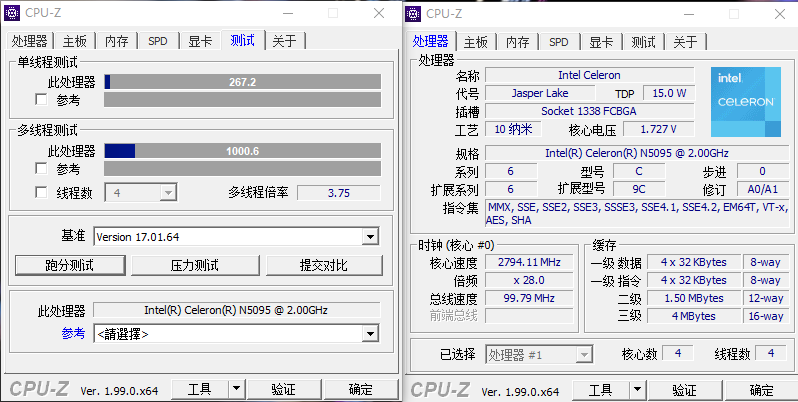798x402 pixels.
Task: Select the 测试 tab in left window
Action: [x=243, y=40]
